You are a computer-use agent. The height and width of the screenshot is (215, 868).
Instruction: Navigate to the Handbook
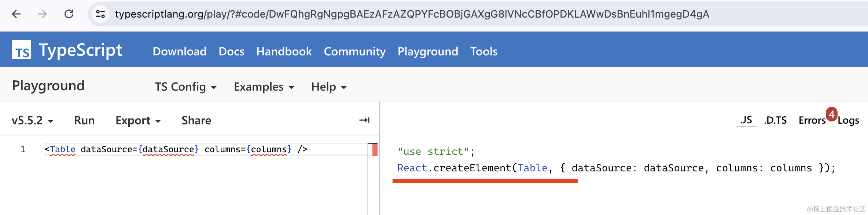click(x=284, y=51)
